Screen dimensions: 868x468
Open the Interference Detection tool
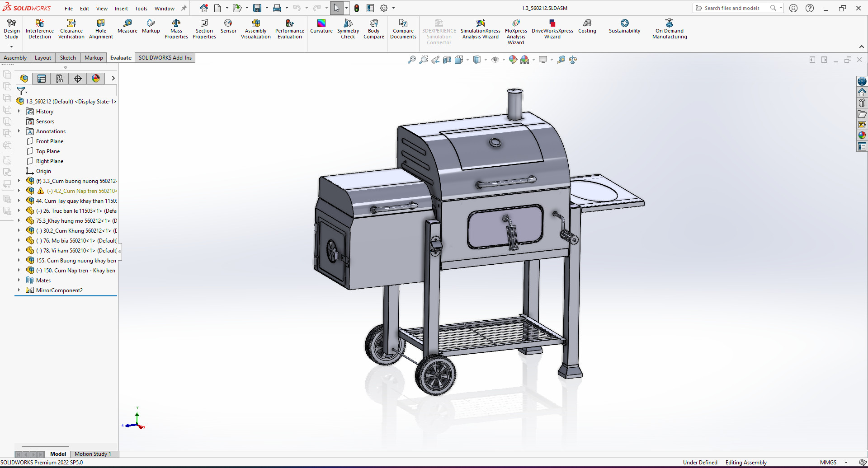point(40,29)
